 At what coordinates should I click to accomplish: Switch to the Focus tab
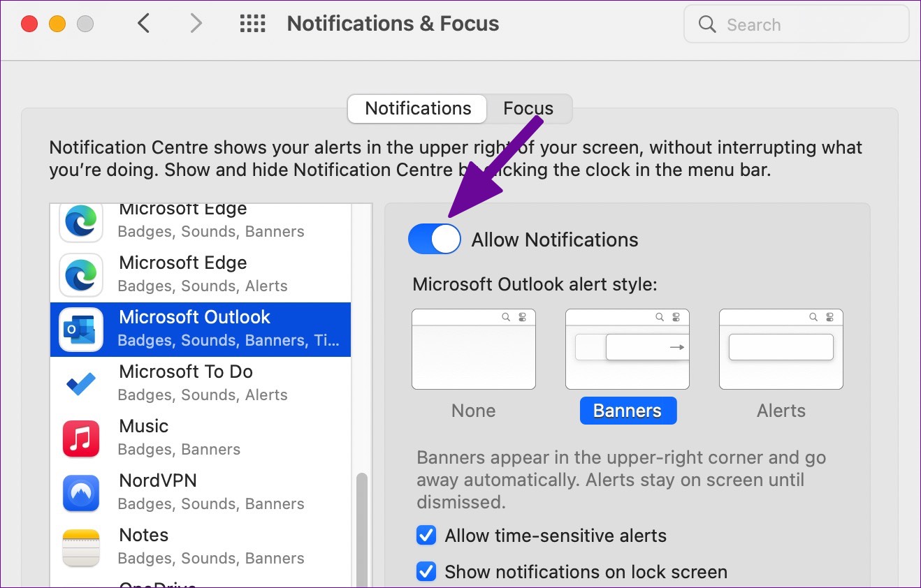point(528,109)
